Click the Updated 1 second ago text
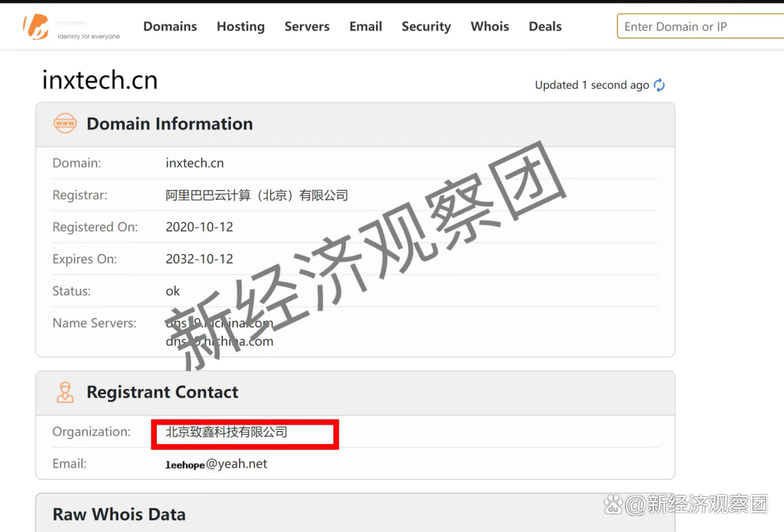 point(592,85)
